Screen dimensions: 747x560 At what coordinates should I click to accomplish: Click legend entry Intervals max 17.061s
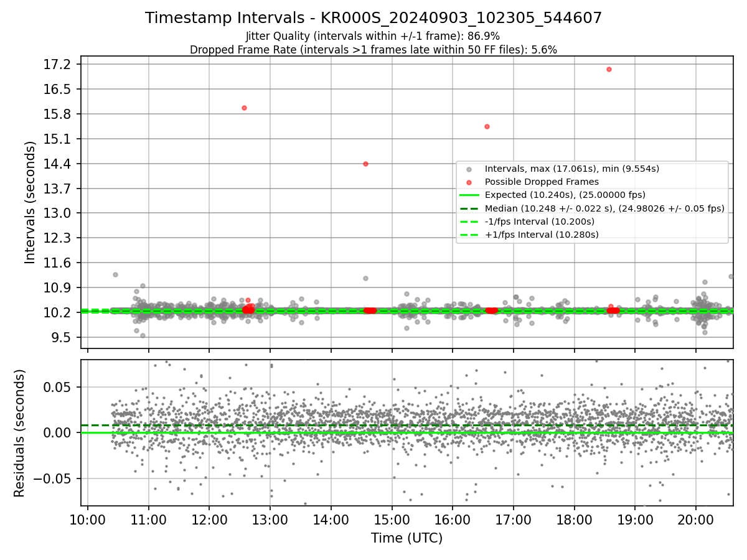571,169
